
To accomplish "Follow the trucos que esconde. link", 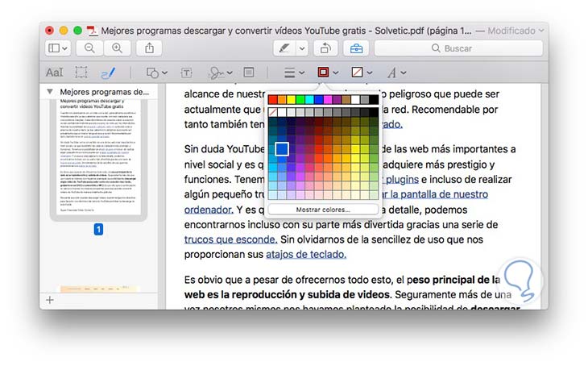I will [x=230, y=239].
